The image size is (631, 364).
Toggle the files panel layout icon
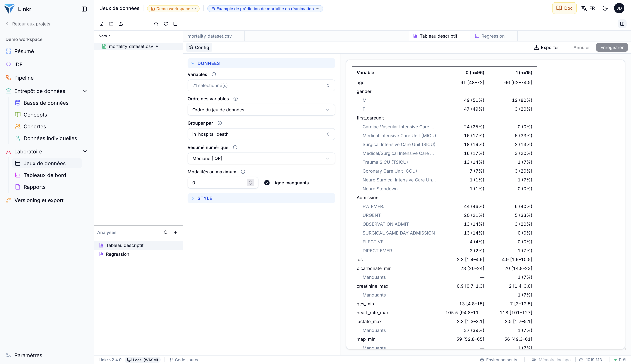[x=175, y=24]
